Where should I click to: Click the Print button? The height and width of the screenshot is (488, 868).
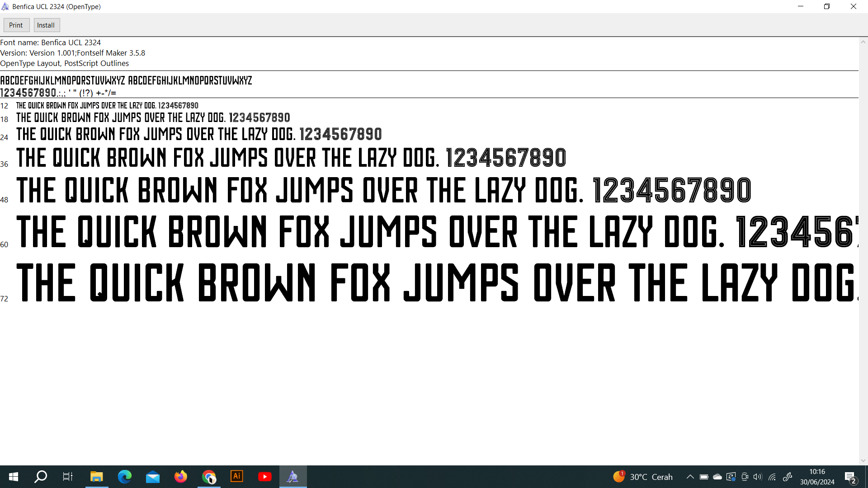pyautogui.click(x=16, y=25)
